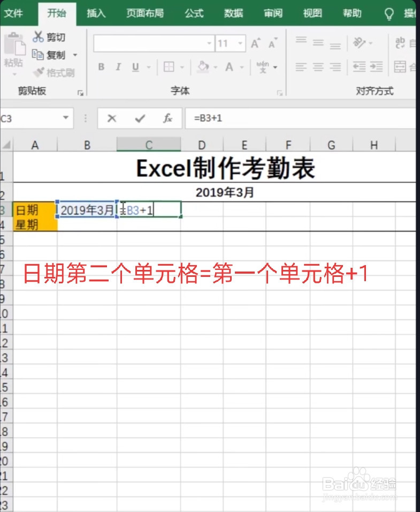Align text to top
420x512 pixels.
301,40
